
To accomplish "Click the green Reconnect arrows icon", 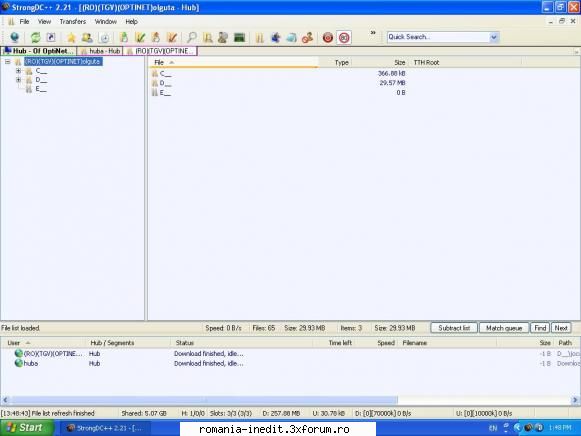I will (x=36, y=37).
